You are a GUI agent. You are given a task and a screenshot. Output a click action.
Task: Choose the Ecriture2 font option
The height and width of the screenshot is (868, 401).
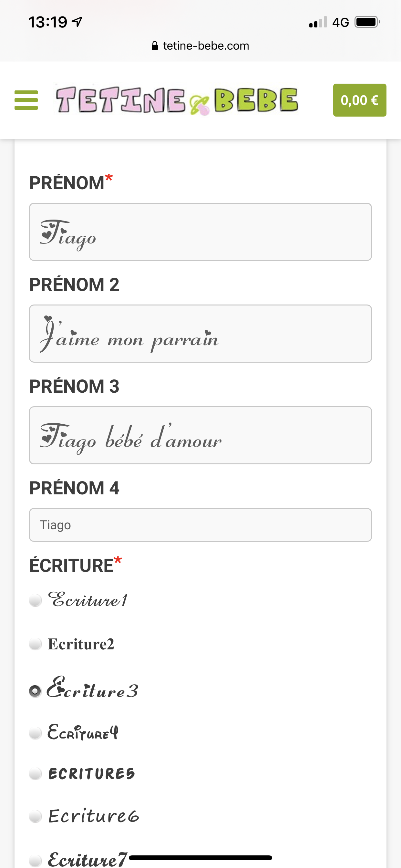[35, 644]
